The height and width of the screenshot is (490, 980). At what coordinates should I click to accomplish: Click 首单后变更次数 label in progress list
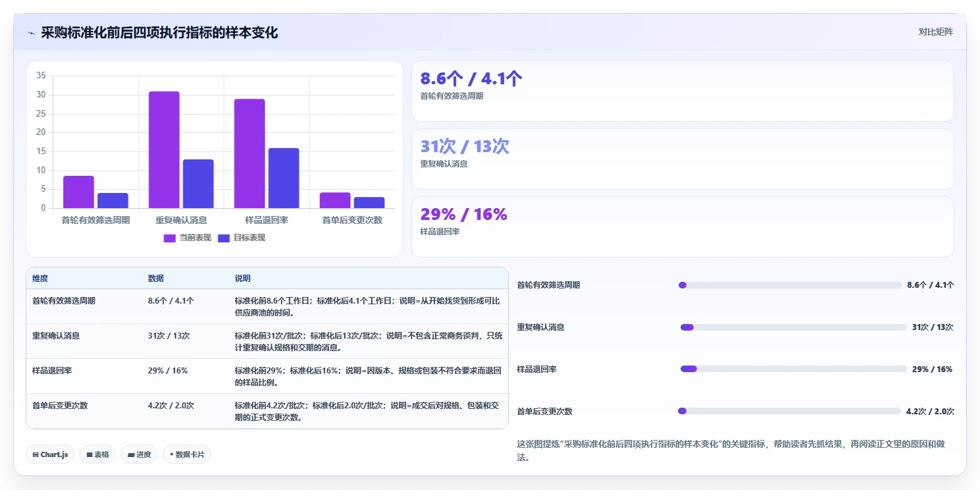click(x=545, y=412)
